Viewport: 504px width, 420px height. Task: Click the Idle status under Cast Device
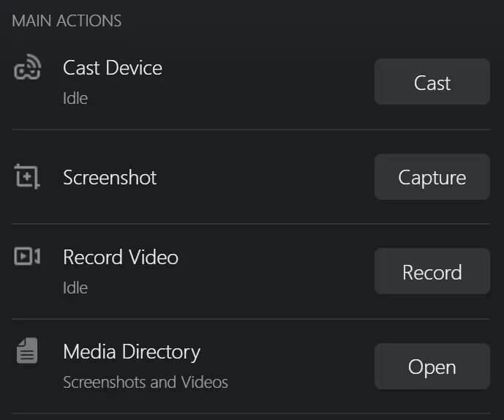click(75, 98)
